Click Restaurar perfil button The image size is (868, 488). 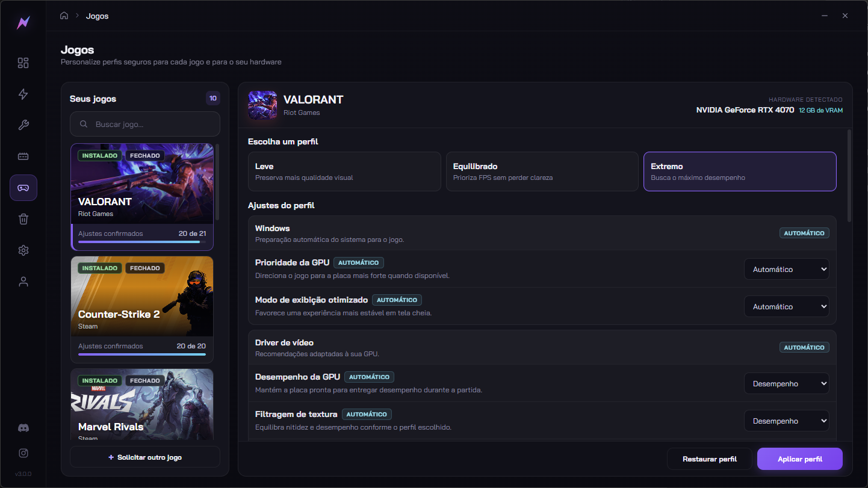[710, 459]
